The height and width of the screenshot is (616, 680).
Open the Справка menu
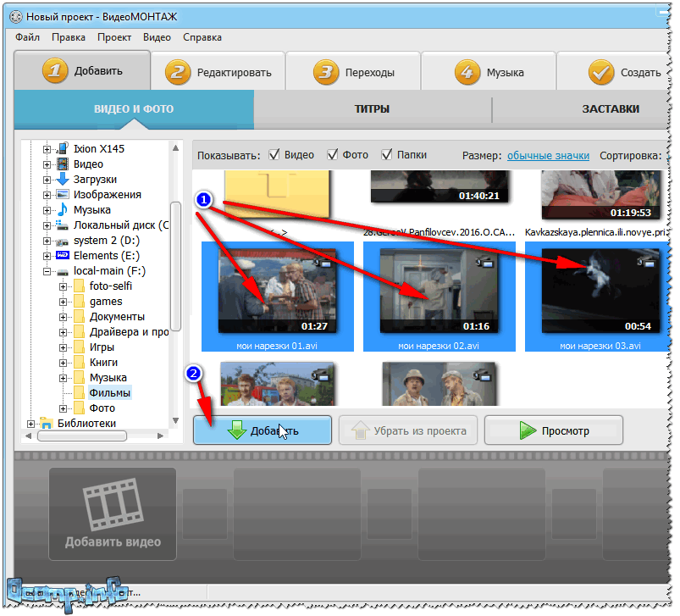point(202,37)
